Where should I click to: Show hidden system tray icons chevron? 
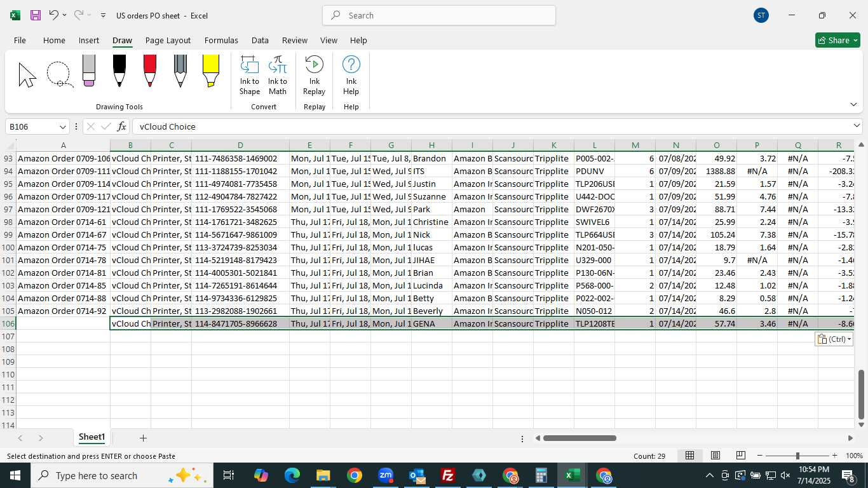click(x=709, y=475)
